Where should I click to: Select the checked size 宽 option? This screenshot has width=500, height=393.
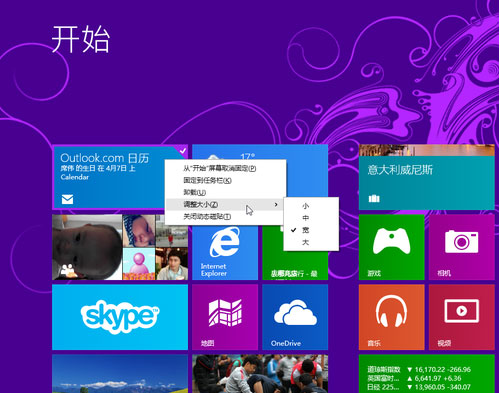311,230
